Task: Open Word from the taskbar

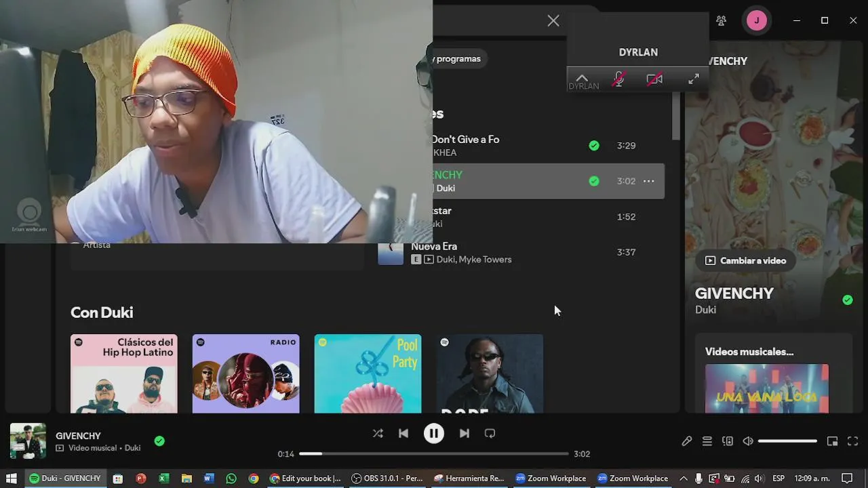Action: 209,479
